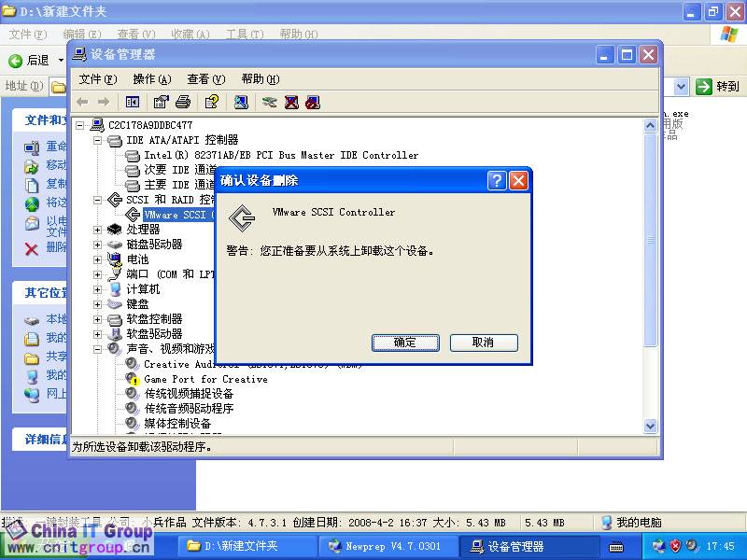Select VMware SCSI Controller in the tree
This screenshot has height=560, width=747.
(179, 215)
